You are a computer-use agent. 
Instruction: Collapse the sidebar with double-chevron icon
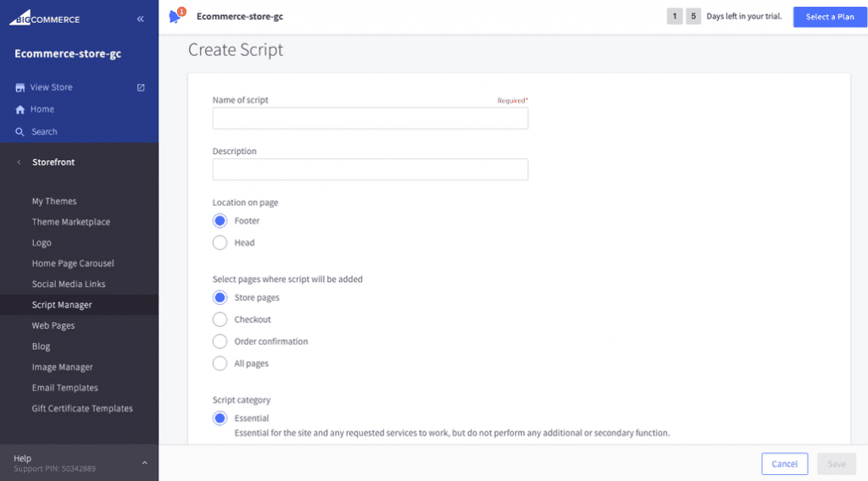pos(141,19)
